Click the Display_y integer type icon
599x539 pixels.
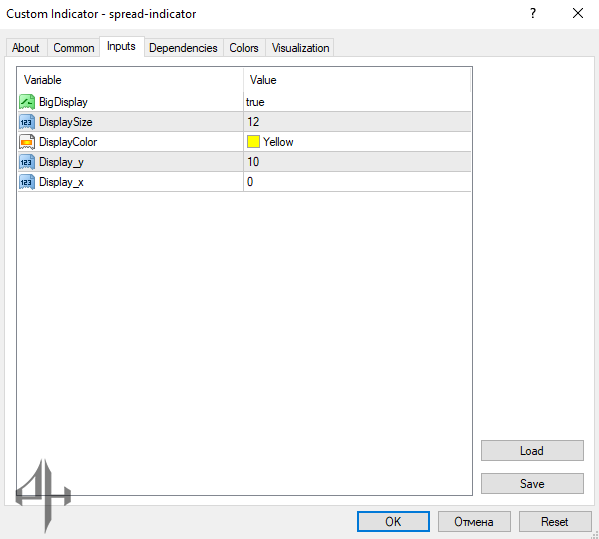point(27,162)
